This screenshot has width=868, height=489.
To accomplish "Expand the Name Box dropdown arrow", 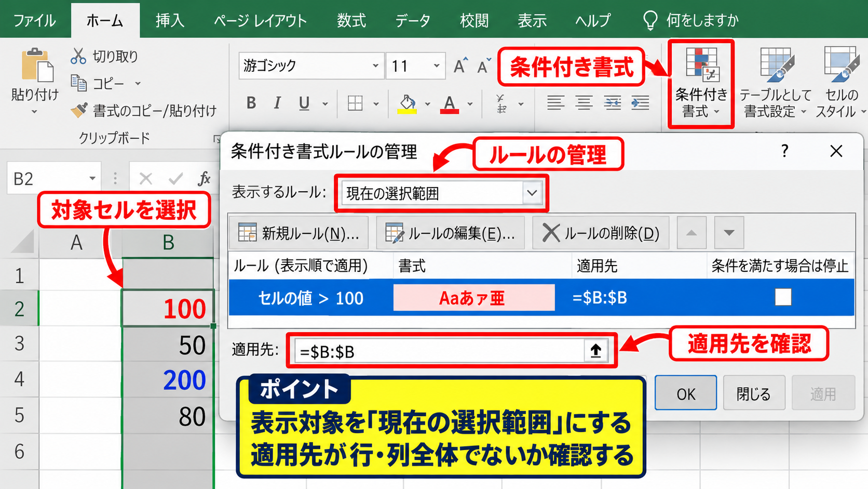I will (92, 178).
